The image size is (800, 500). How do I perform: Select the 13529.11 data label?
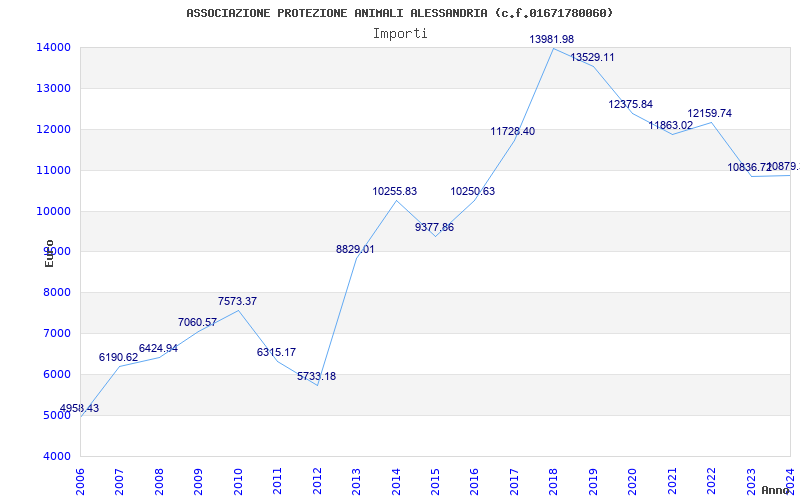(x=592, y=58)
